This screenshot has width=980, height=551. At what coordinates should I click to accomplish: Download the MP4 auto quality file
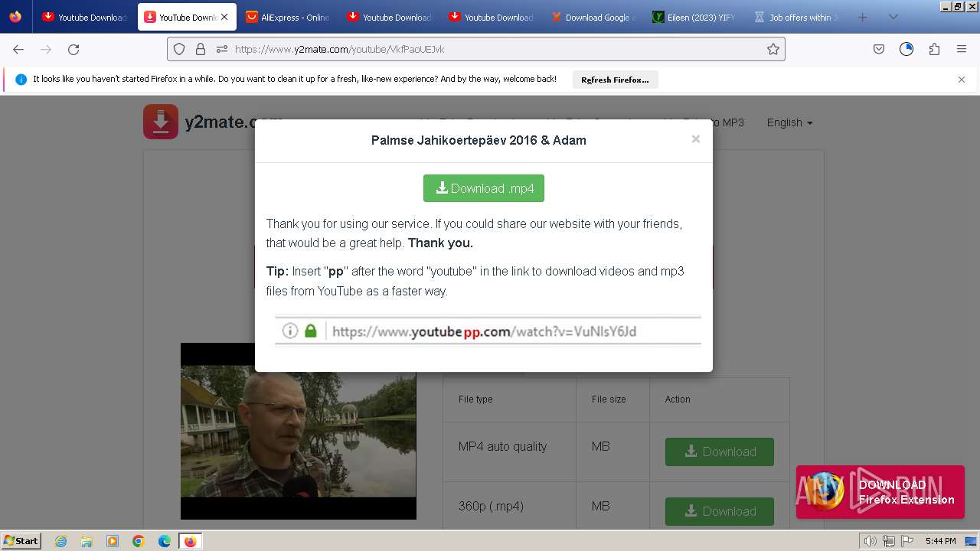[720, 452]
